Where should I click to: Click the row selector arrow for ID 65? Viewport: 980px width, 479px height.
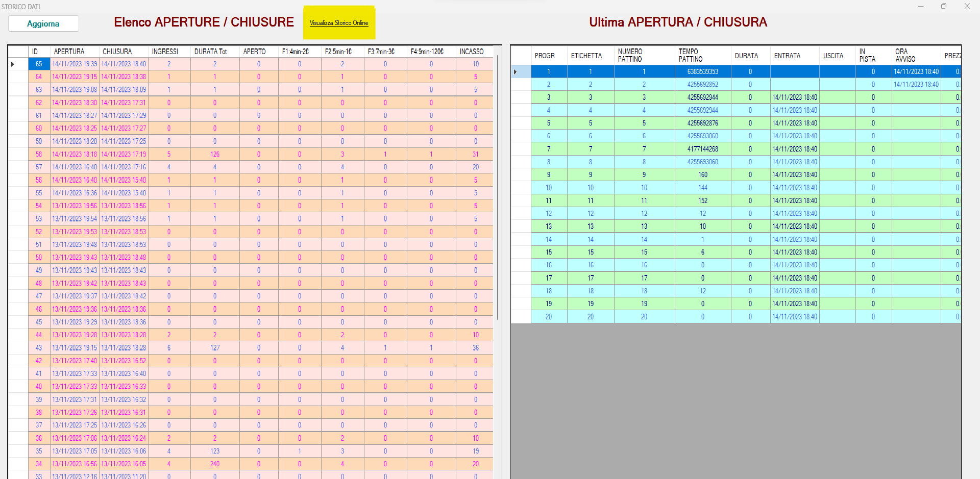(x=13, y=64)
